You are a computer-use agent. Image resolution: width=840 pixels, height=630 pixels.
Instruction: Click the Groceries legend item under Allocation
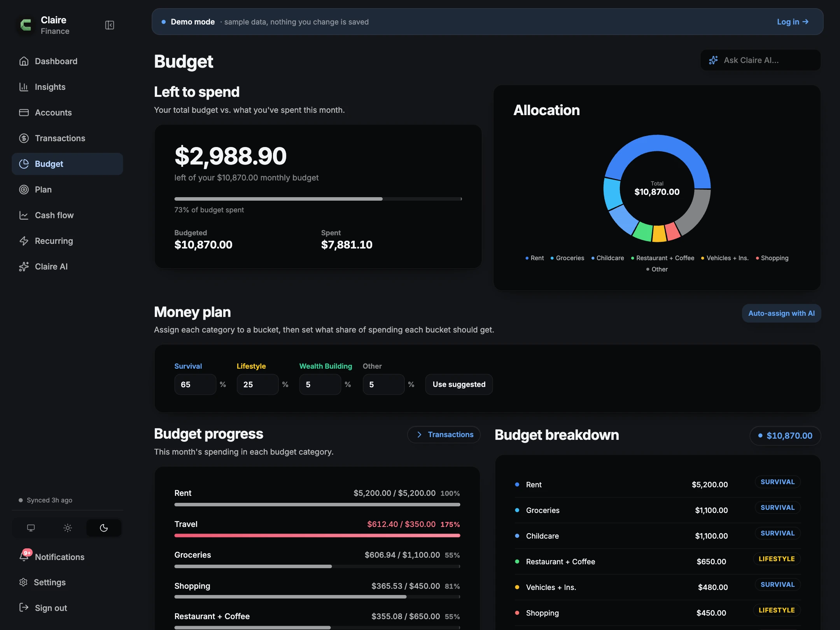click(x=567, y=258)
